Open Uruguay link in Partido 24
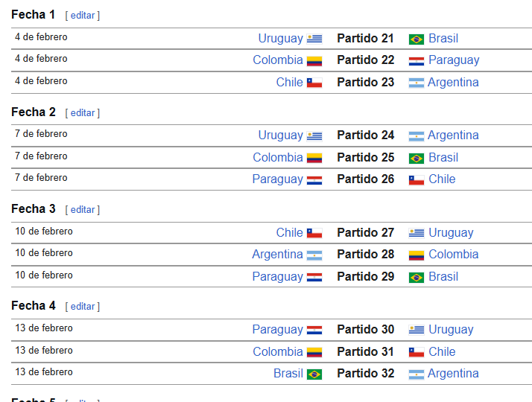Image resolution: width=532 pixels, height=402 pixels. click(x=280, y=135)
